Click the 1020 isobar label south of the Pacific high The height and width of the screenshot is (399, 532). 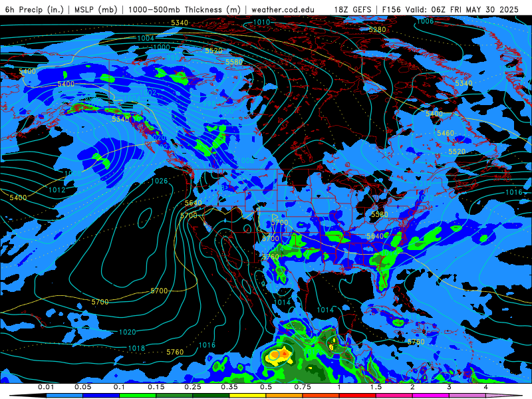click(x=128, y=332)
